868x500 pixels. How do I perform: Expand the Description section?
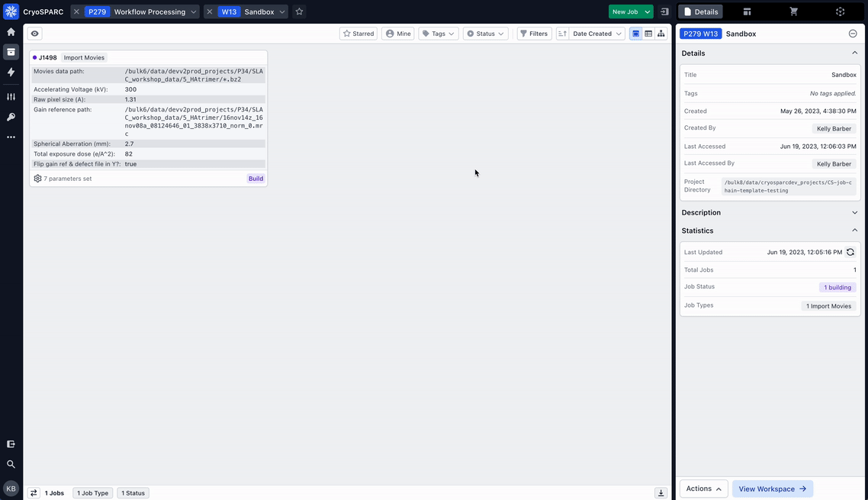pos(769,212)
